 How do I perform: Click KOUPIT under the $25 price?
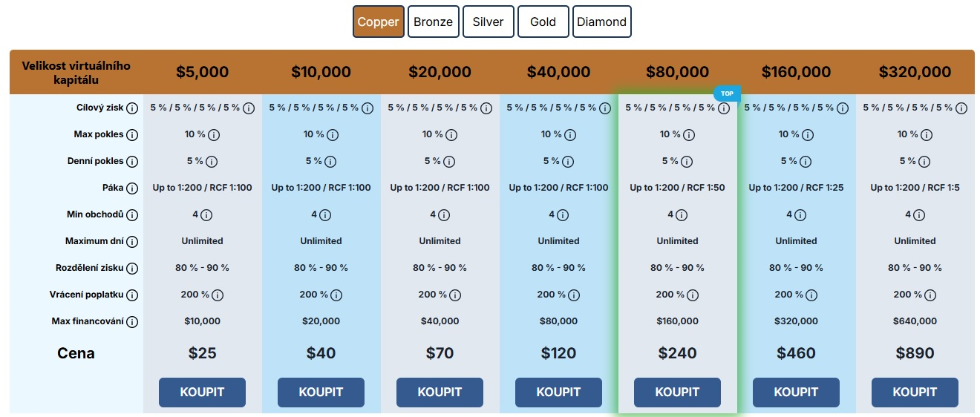tap(202, 393)
